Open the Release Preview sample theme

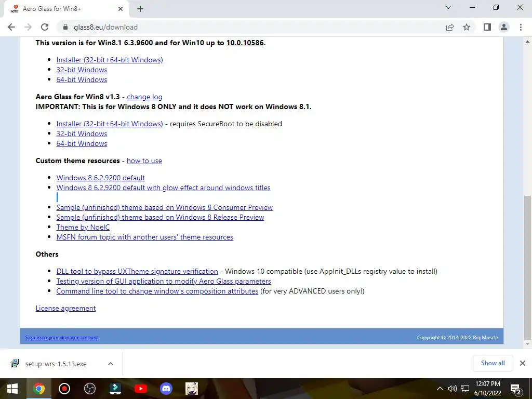tap(160, 217)
